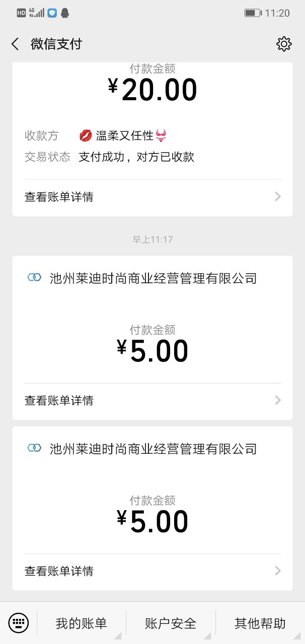Open chevron on last ¥5.00 bill details
The height and width of the screenshot is (644, 305).
click(278, 571)
